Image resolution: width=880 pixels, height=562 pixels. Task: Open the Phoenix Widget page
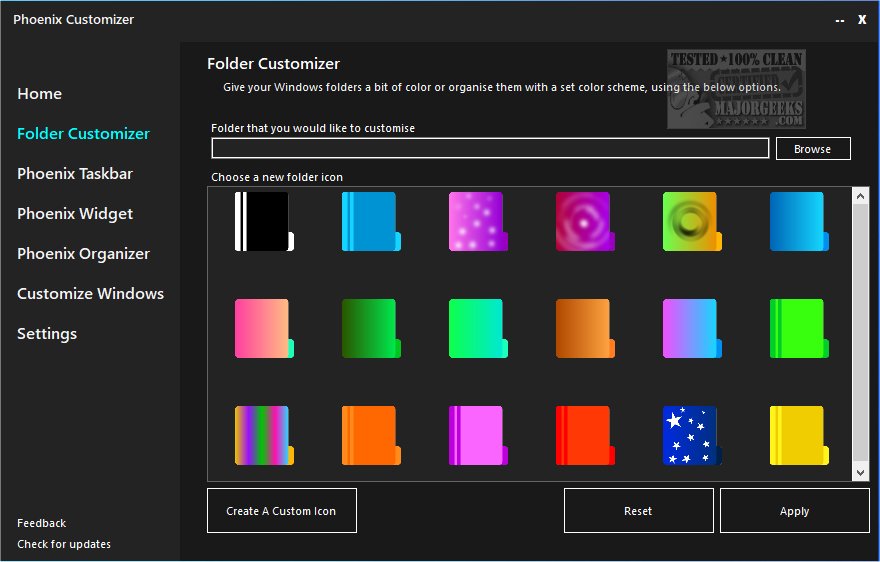[75, 214]
